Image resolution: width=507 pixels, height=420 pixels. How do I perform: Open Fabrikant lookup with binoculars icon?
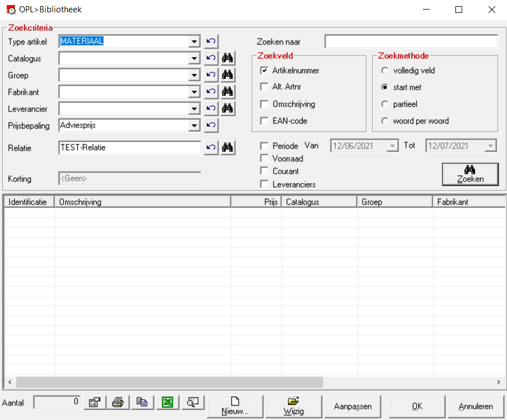coord(227,92)
